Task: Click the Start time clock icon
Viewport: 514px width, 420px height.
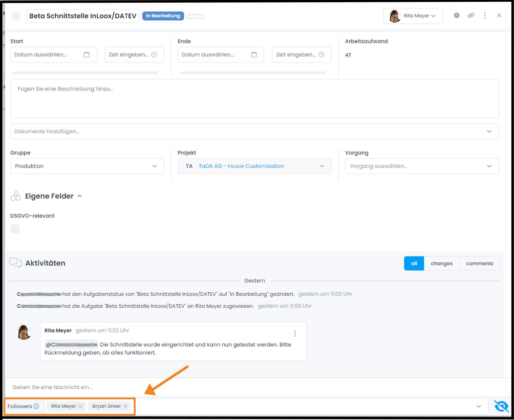Action: [154, 55]
